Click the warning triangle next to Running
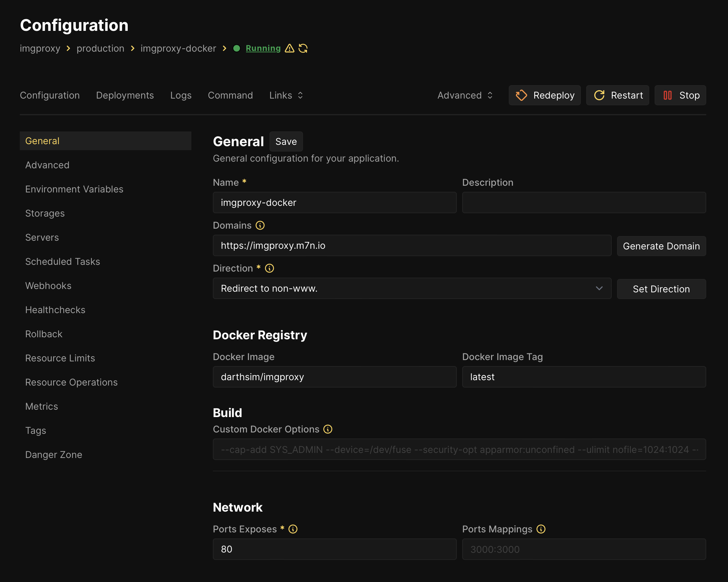 [x=289, y=48]
